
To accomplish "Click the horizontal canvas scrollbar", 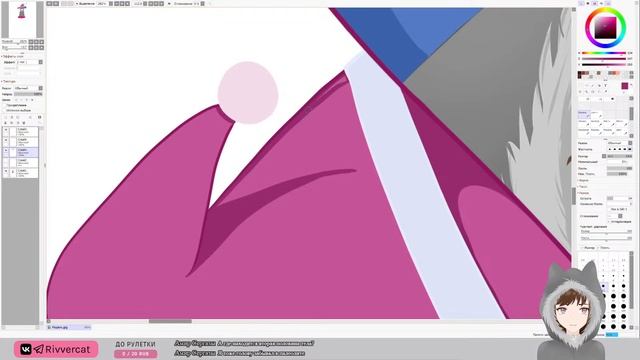I will coord(170,321).
